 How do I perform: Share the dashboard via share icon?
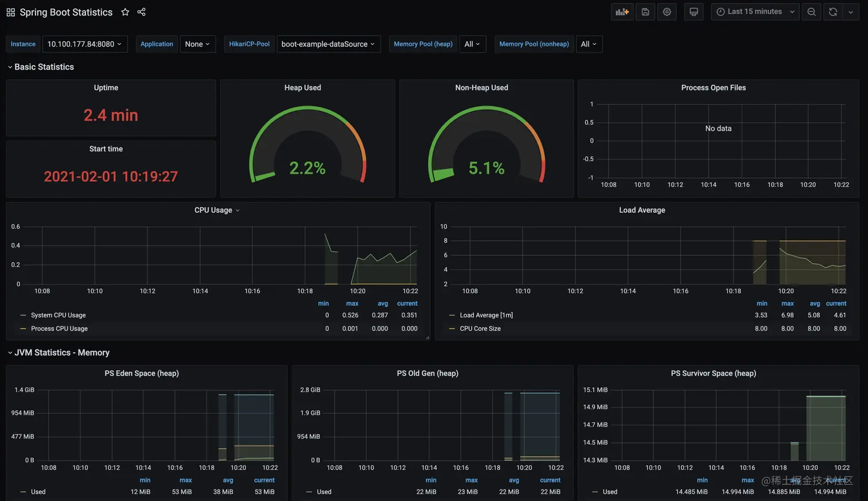coord(141,12)
